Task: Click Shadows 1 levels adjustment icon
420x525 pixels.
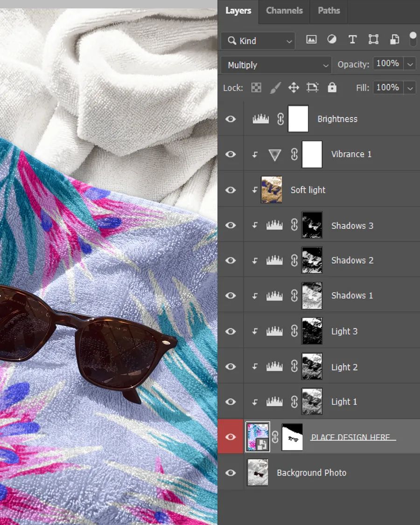Action: 274,295
